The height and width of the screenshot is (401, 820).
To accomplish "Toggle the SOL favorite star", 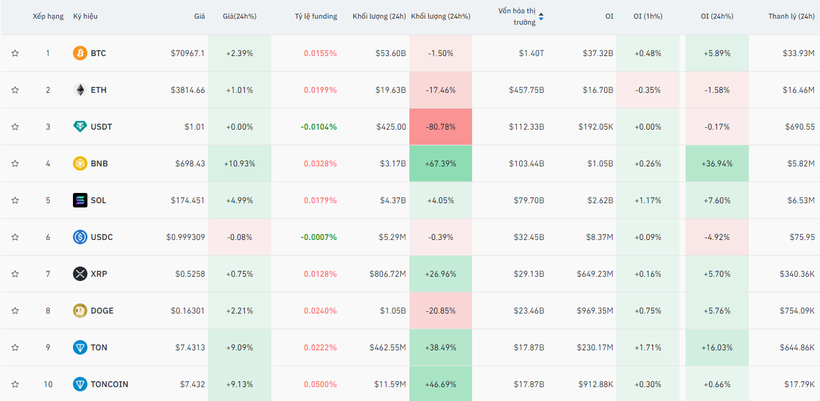I will coord(15,200).
